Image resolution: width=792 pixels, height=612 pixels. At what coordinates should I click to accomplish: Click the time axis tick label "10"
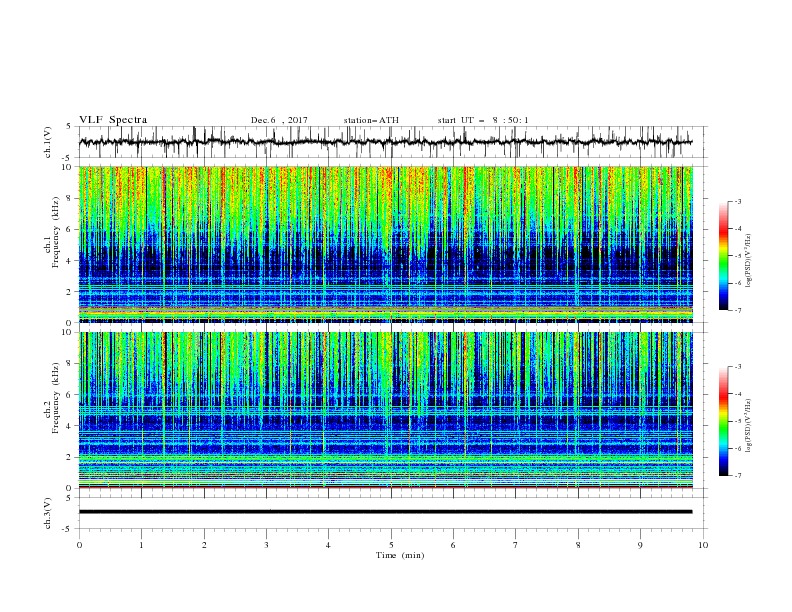tap(703, 545)
